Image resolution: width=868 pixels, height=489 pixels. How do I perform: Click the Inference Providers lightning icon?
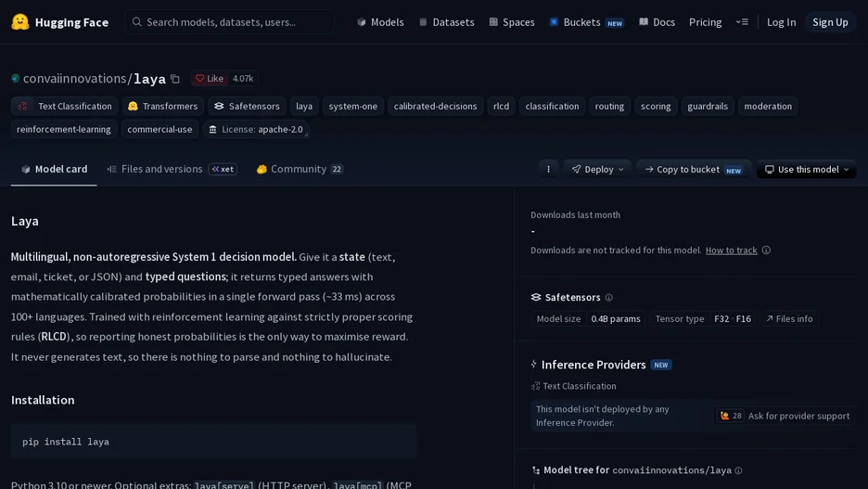pyautogui.click(x=533, y=365)
